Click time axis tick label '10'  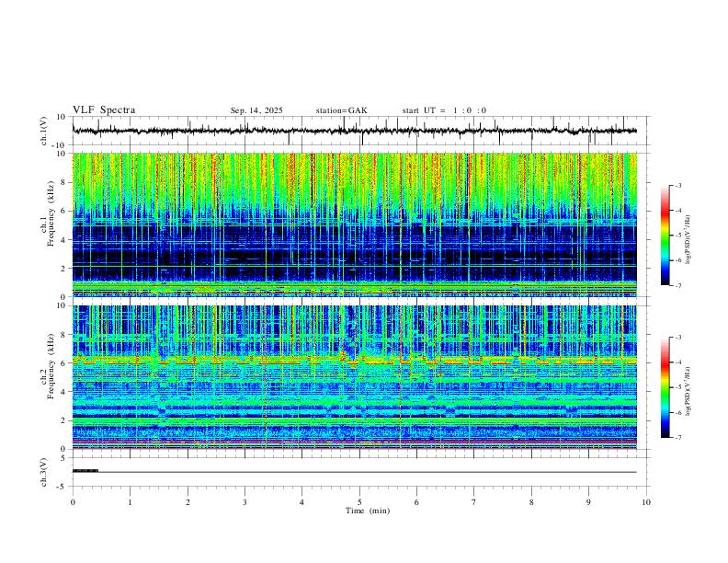[x=646, y=502]
